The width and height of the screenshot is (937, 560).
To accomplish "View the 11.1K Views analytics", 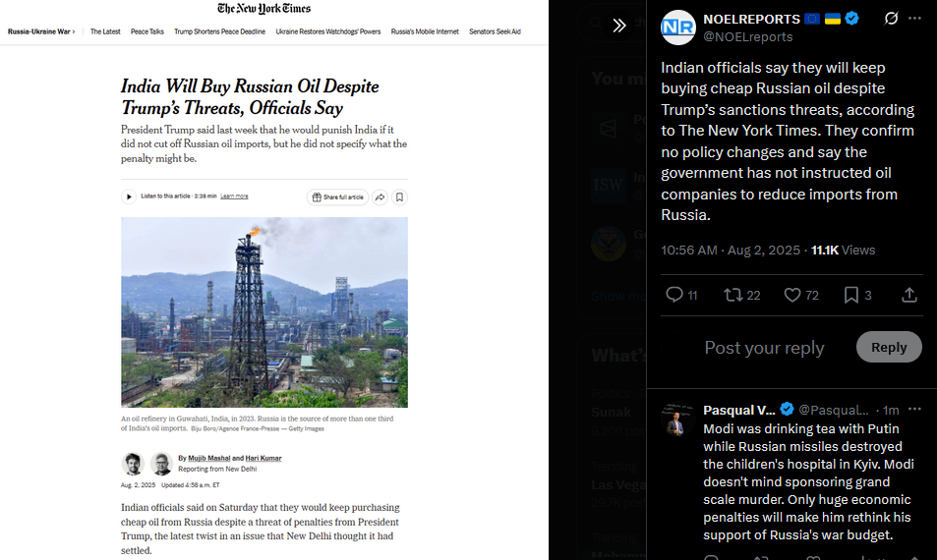I will 843,251.
